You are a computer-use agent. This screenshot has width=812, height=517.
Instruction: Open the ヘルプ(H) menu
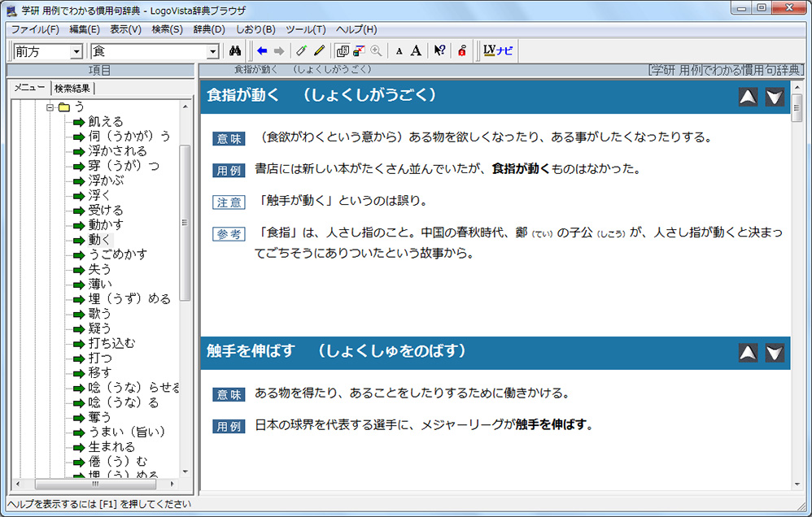pos(356,29)
